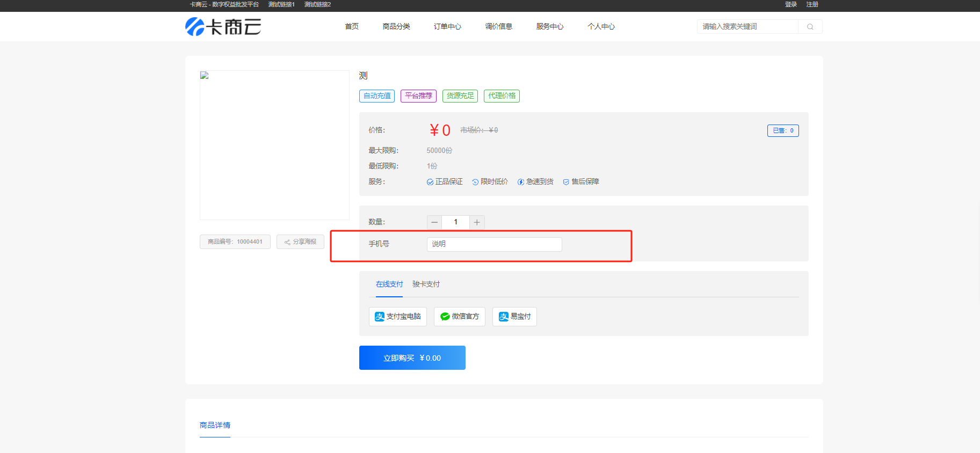Click the product image thumbnail
Image resolution: width=980 pixels, height=453 pixels.
click(x=274, y=145)
